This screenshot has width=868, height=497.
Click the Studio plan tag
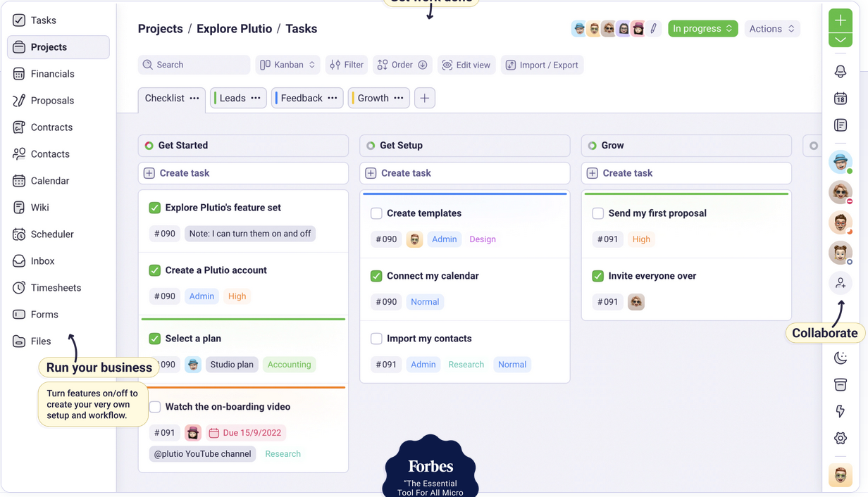click(232, 365)
